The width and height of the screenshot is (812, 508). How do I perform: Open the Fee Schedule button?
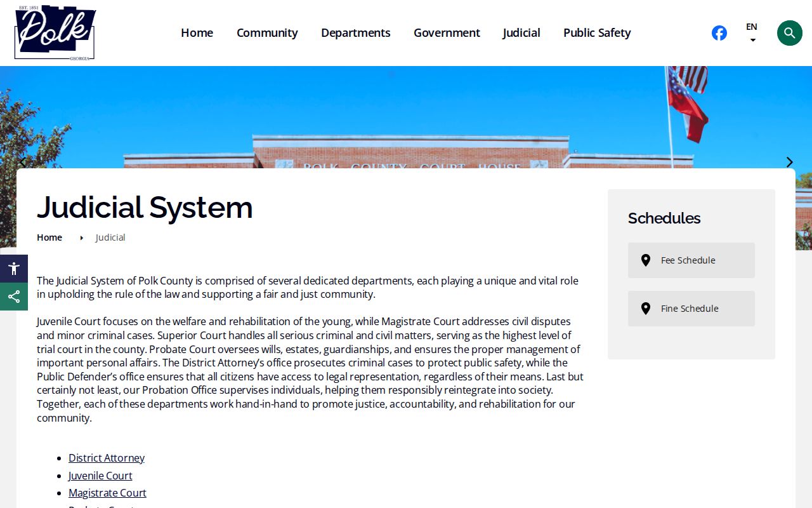coord(691,260)
